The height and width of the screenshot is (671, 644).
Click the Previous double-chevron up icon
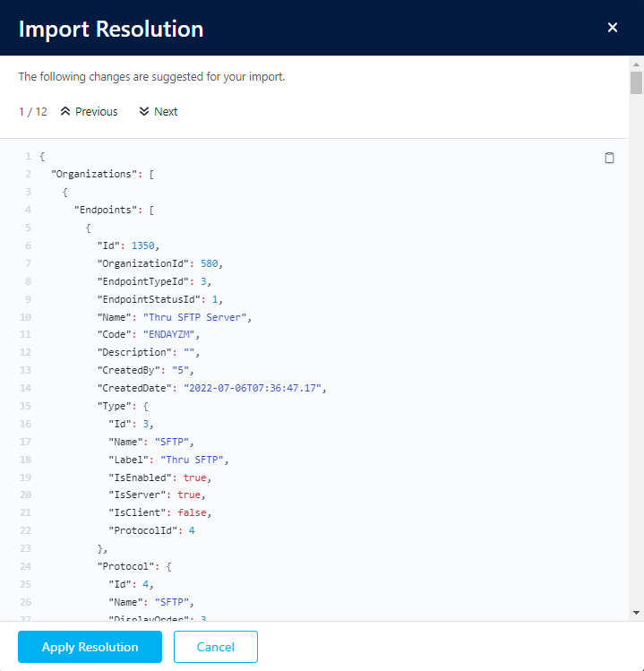pos(65,112)
